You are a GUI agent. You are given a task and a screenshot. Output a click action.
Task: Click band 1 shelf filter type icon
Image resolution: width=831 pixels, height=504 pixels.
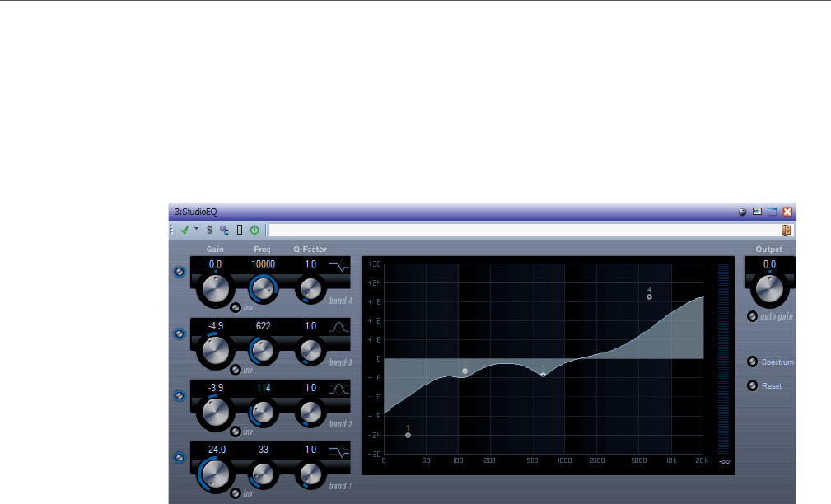pyautogui.click(x=339, y=451)
